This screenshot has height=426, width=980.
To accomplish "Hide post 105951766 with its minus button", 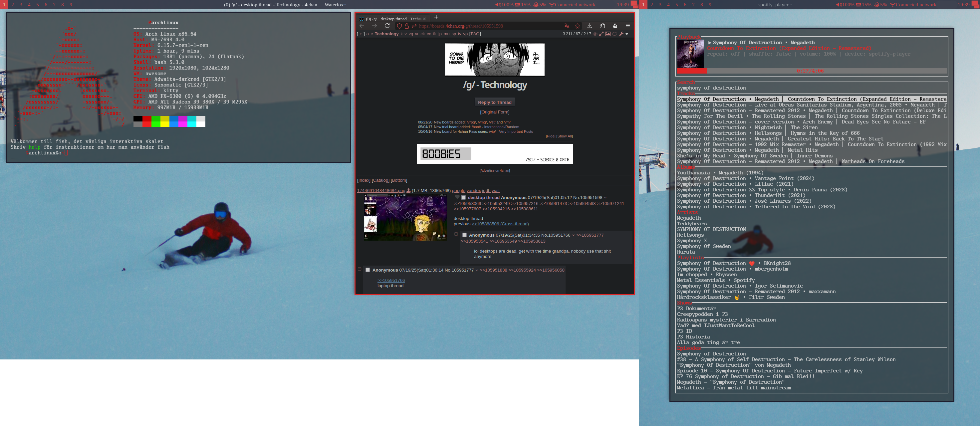I will click(x=456, y=234).
